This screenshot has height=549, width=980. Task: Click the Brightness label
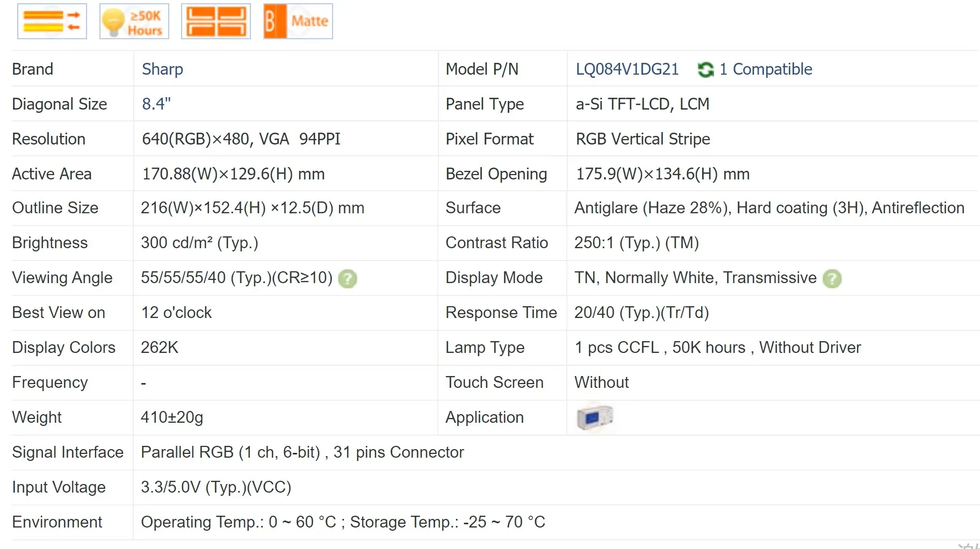click(50, 243)
